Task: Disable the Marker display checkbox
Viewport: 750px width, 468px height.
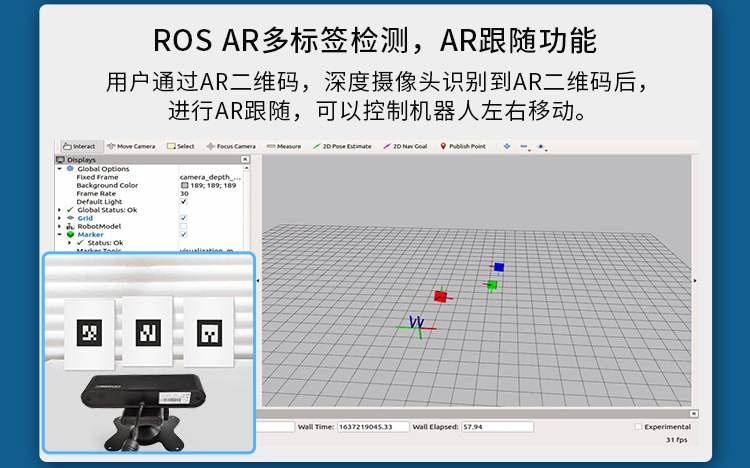Action: pyautogui.click(x=184, y=234)
